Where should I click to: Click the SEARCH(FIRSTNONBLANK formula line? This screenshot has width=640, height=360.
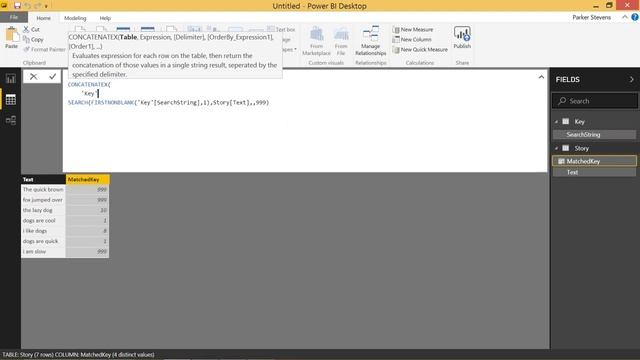click(168, 102)
